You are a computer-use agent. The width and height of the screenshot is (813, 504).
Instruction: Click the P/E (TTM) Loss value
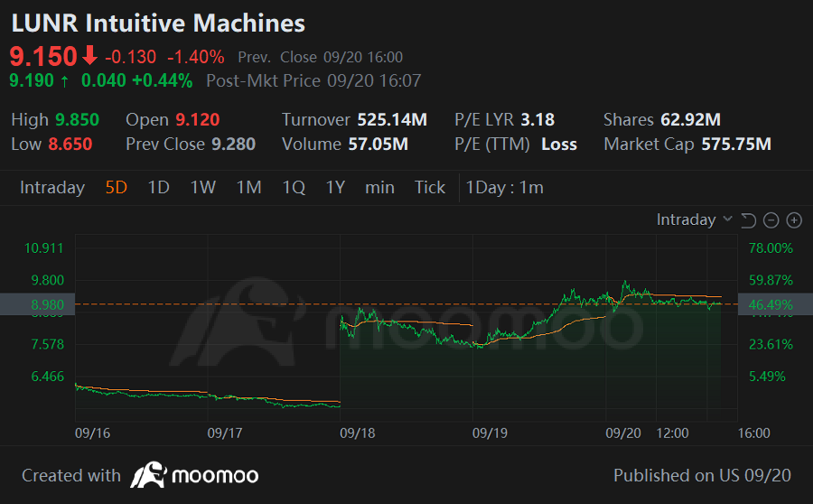[559, 145]
